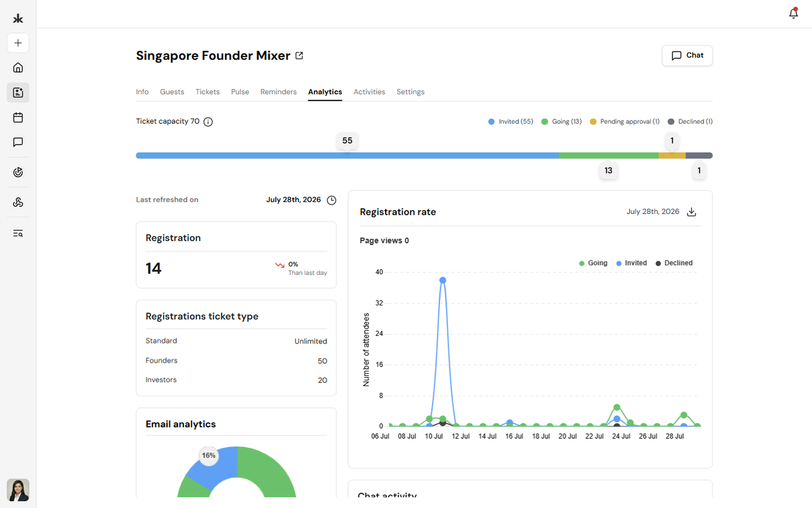Open the notifications bell
This screenshot has width=812, height=508.
click(x=793, y=13)
